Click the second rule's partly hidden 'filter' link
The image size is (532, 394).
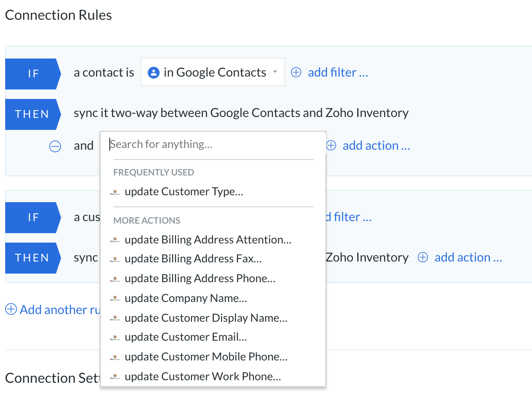point(349,217)
